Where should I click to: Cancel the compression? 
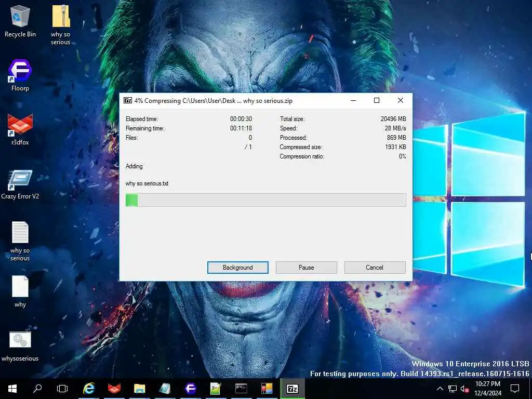pos(375,268)
